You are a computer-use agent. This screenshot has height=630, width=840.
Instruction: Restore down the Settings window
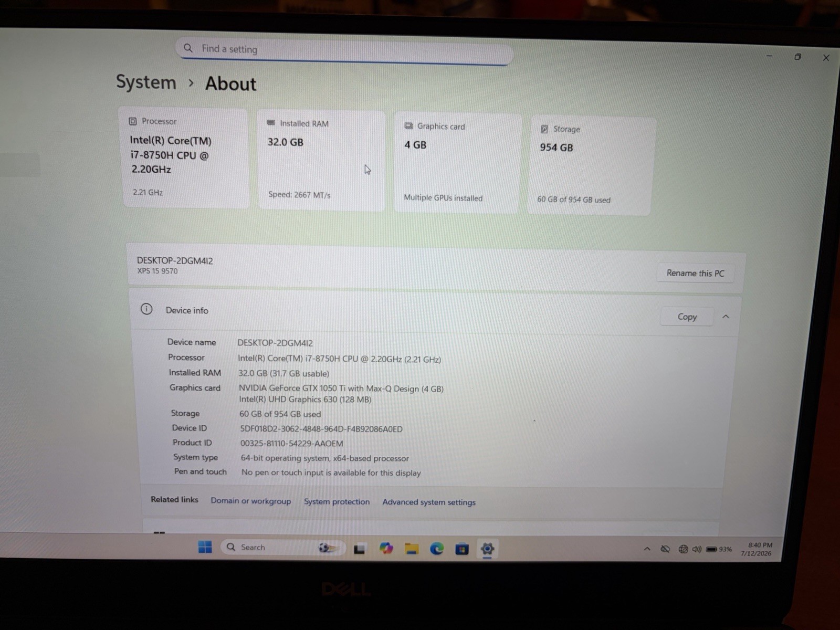pyautogui.click(x=797, y=57)
